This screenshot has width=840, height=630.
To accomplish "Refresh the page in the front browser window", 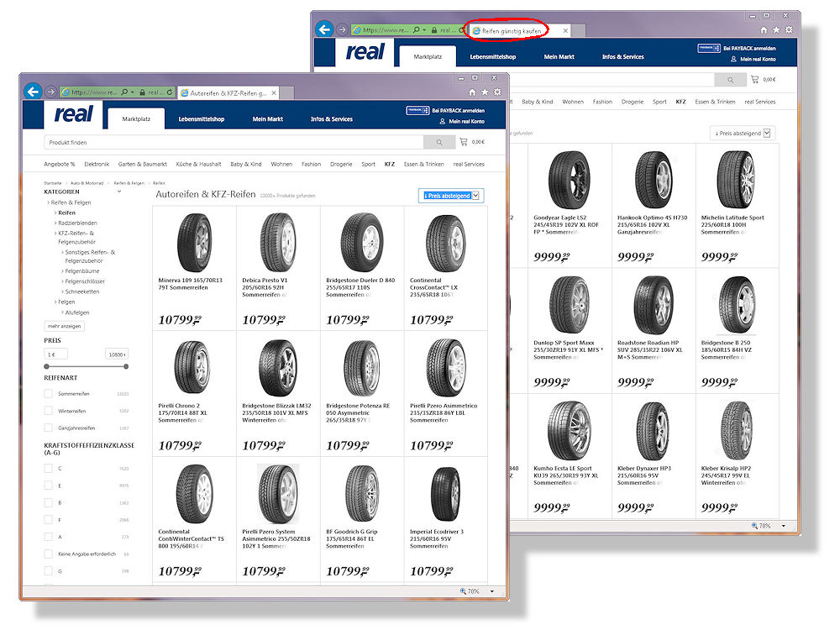I will point(170,92).
